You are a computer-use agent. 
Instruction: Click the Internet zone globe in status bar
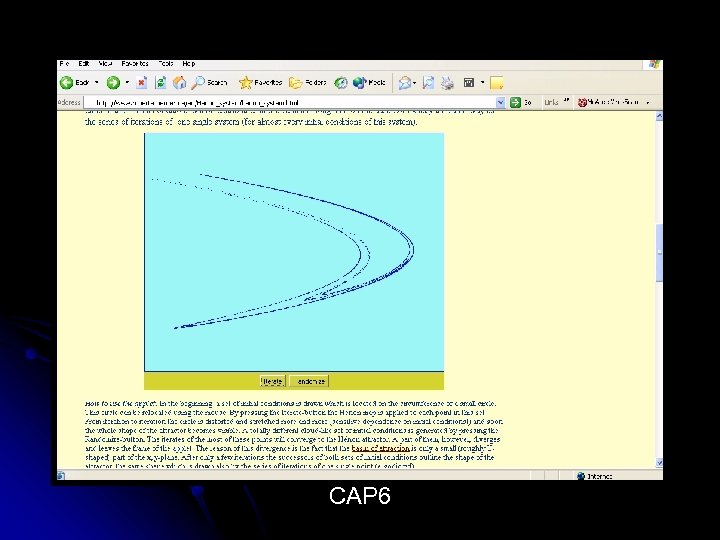pyautogui.click(x=581, y=476)
